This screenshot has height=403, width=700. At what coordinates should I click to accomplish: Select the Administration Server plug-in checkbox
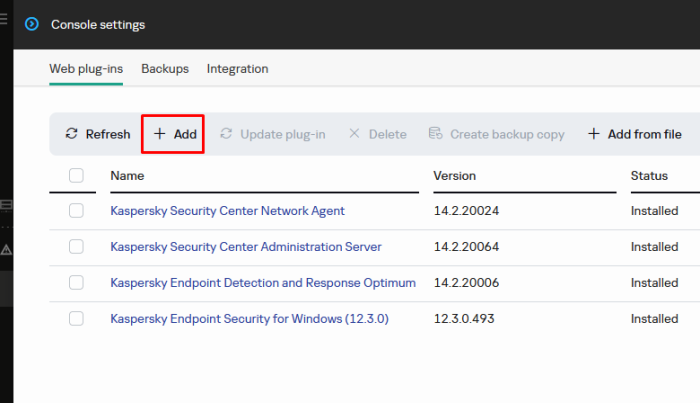[x=76, y=247]
